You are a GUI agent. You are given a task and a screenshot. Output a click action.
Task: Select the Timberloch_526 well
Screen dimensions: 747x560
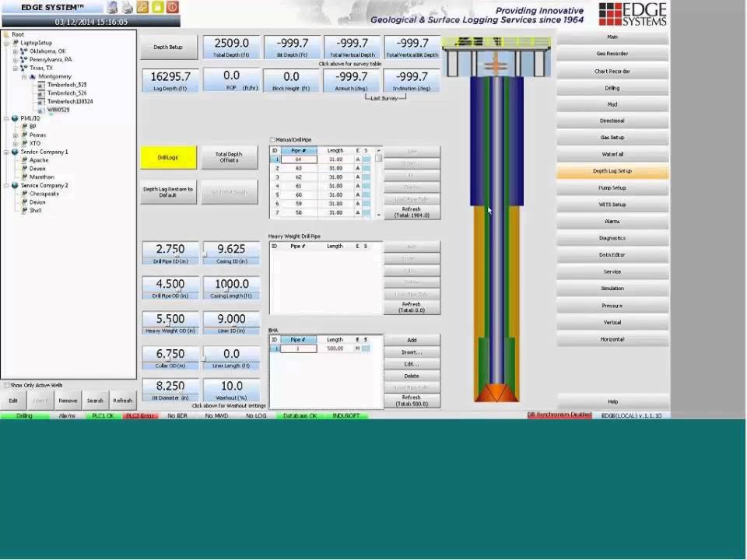[67, 93]
